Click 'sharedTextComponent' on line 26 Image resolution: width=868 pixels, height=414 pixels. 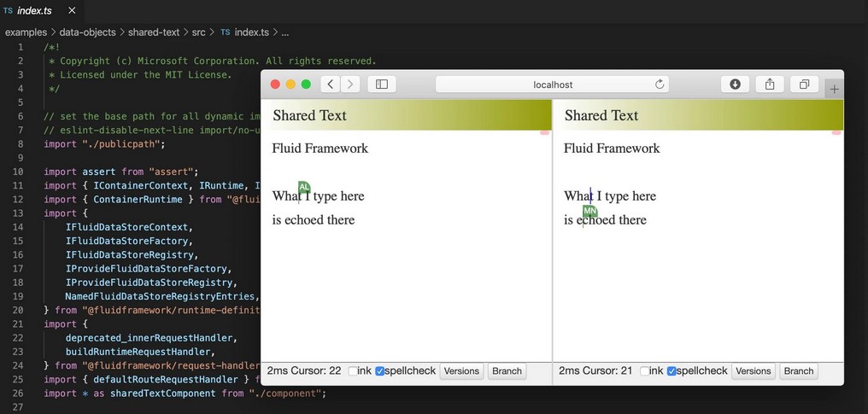point(162,393)
